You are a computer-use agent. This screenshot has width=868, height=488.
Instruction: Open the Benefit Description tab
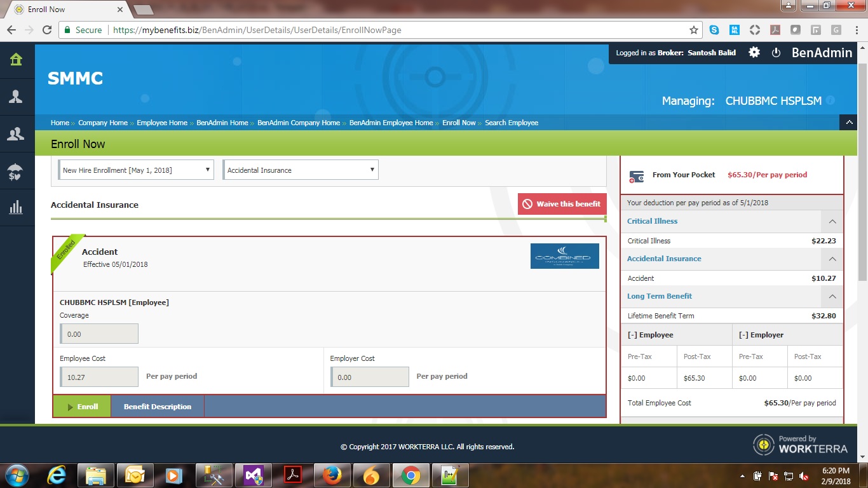point(158,407)
